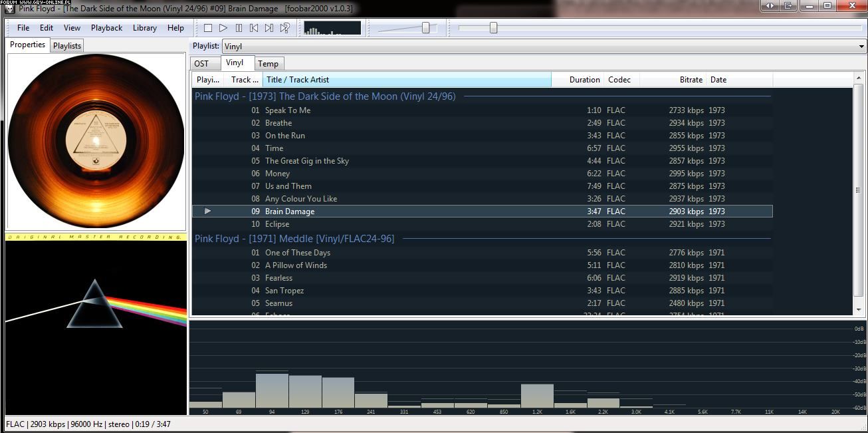
Task: Skip to the previous track
Action: (x=254, y=28)
